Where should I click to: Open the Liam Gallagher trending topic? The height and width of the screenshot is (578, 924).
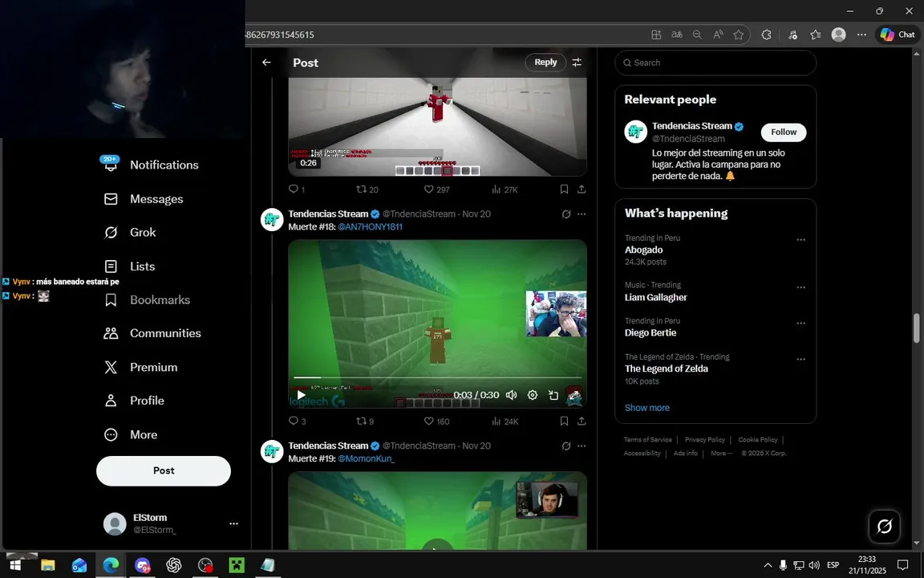point(655,297)
